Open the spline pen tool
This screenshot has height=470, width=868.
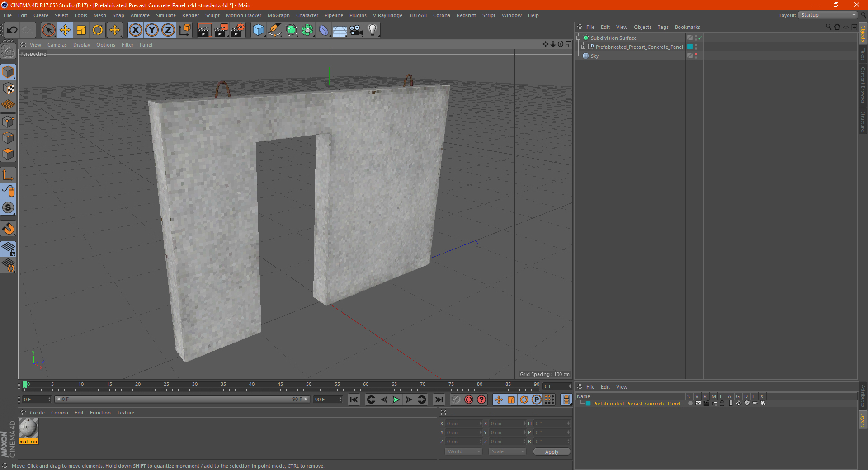[275, 30]
